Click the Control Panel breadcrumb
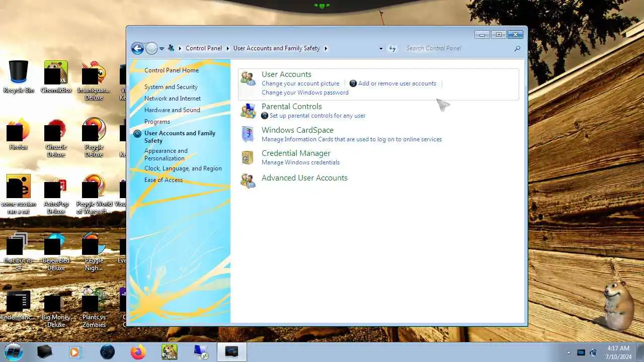 (x=204, y=48)
